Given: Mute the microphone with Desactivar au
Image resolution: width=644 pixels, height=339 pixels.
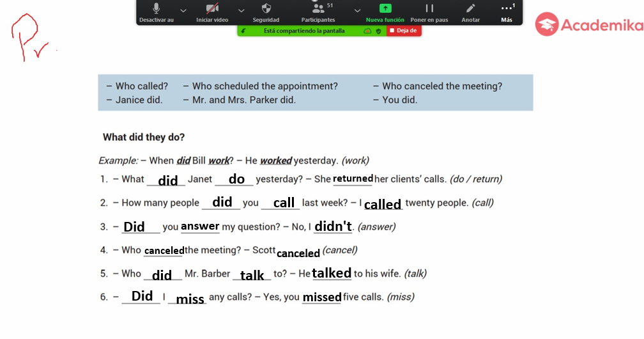Looking at the screenshot, I should 156,12.
